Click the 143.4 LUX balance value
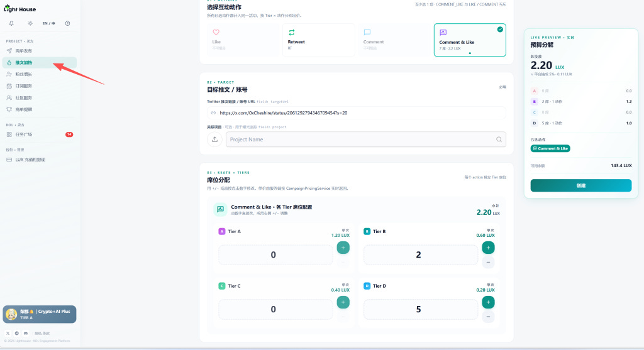Screen dimensions: 644x350 pos(621,166)
